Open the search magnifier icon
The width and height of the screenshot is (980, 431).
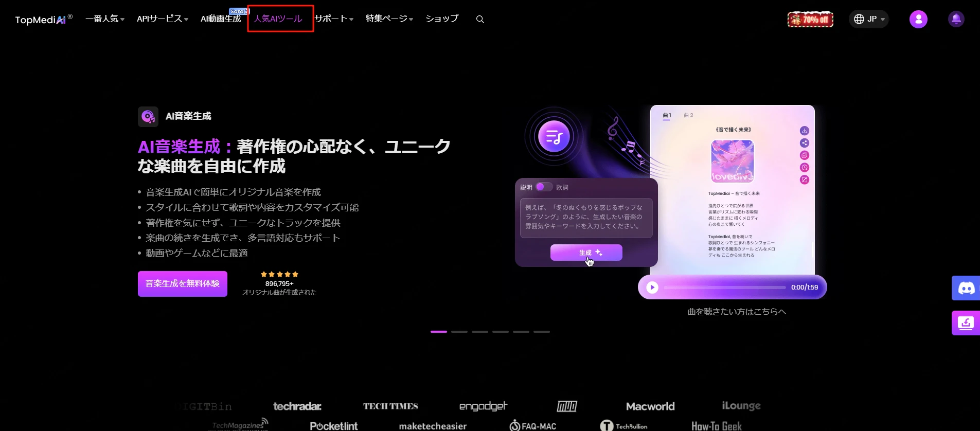(x=480, y=19)
